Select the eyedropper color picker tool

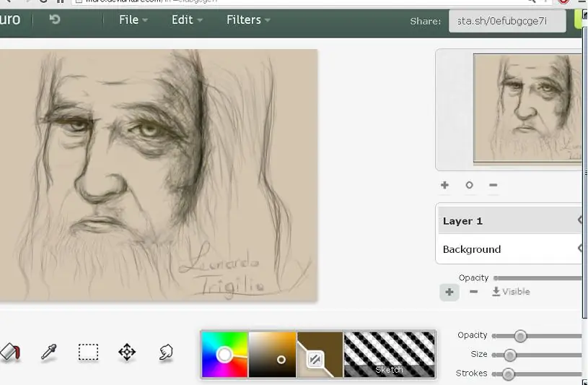coord(49,352)
